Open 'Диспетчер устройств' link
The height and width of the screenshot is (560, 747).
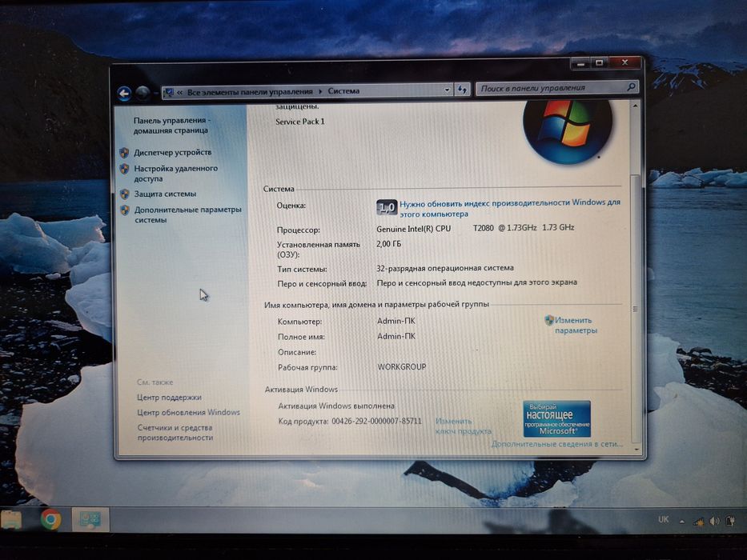(x=172, y=152)
